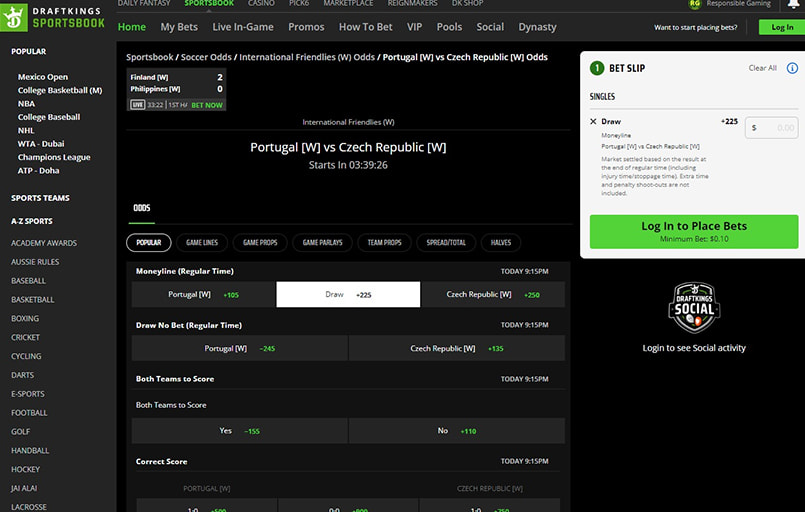Click BET NOW on Finland vs Philippines

(207, 105)
